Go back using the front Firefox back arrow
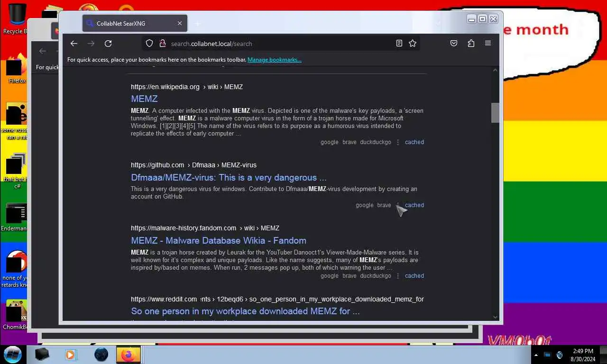 tap(74, 44)
